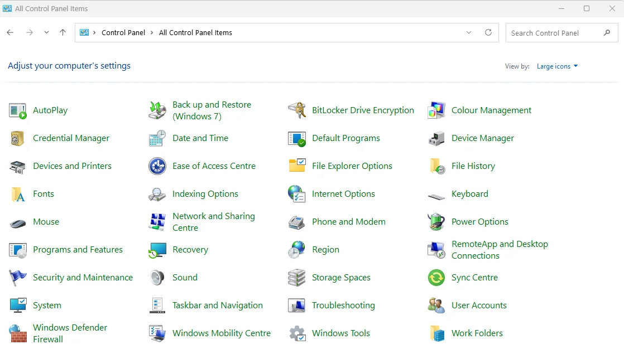Open the Internet Options globe icon
This screenshot has height=364, width=624.
297,194
